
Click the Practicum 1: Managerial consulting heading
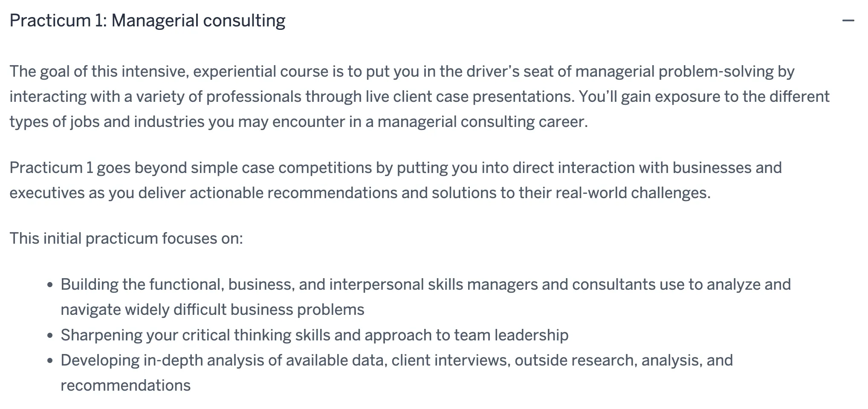point(147,20)
